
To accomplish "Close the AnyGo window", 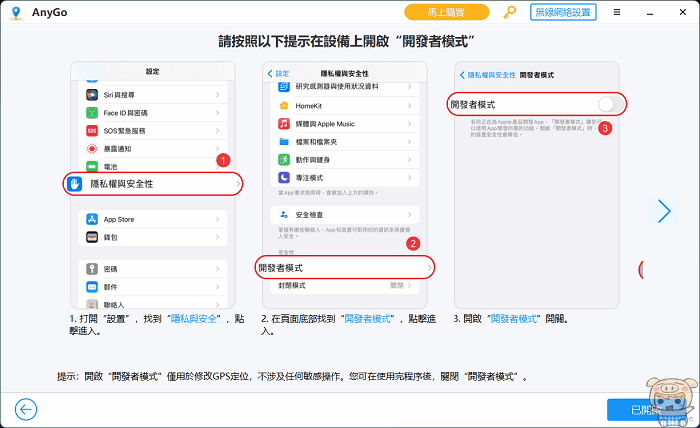I will tap(683, 12).
